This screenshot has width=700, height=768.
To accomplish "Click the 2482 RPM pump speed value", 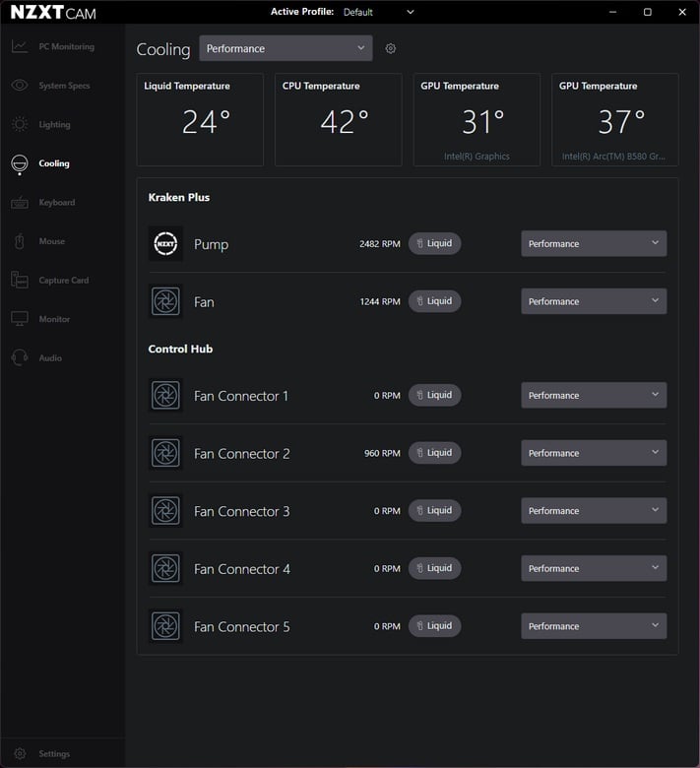I will (x=380, y=244).
